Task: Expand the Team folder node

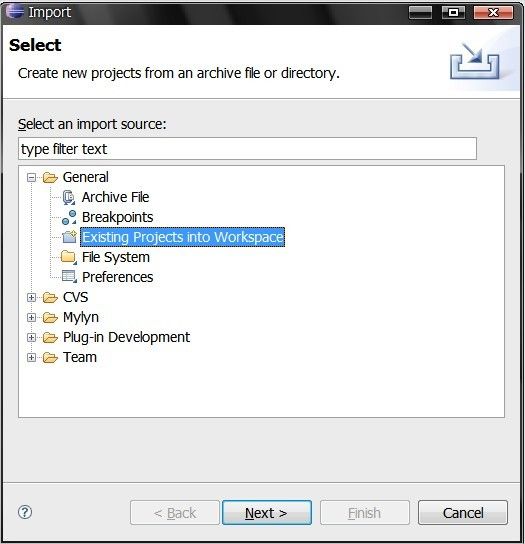Action: click(x=31, y=357)
